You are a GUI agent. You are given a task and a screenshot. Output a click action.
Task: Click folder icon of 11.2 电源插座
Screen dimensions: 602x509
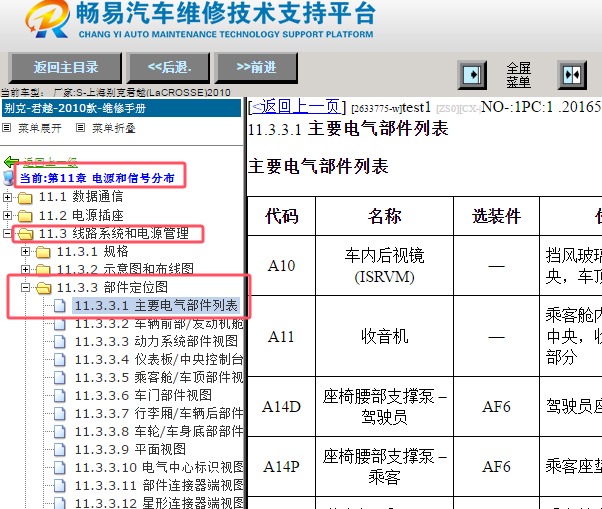tap(25, 216)
